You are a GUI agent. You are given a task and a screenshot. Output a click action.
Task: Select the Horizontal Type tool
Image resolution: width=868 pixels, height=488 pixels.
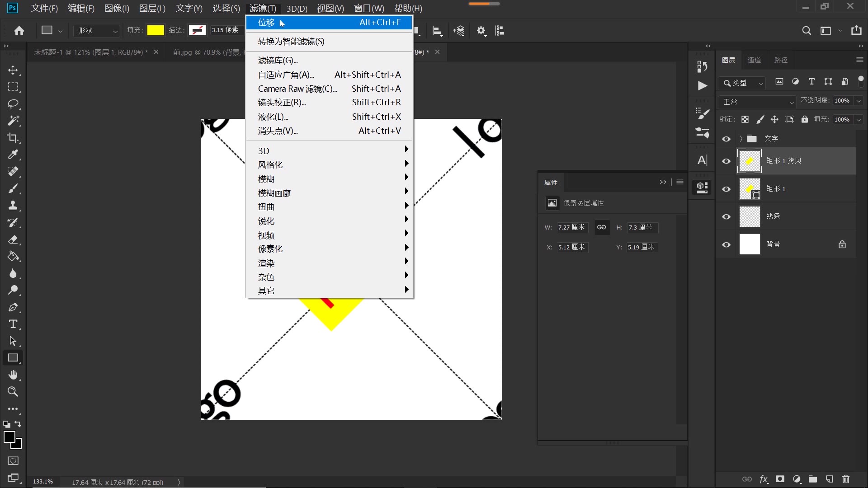(x=14, y=324)
